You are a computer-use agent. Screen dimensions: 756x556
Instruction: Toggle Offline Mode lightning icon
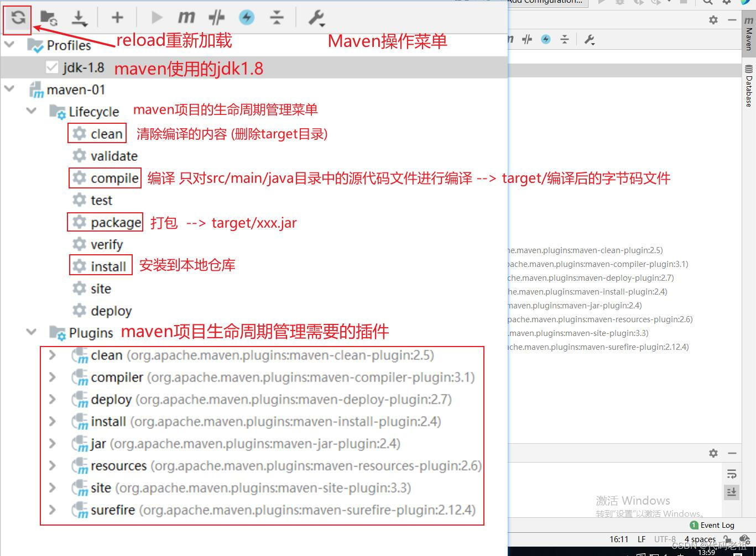coord(247,17)
